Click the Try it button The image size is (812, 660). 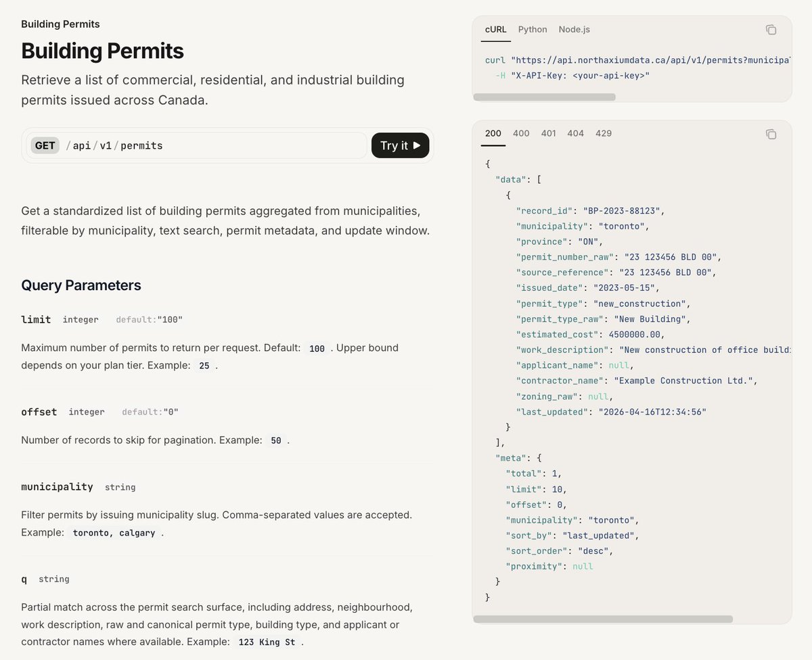point(400,145)
